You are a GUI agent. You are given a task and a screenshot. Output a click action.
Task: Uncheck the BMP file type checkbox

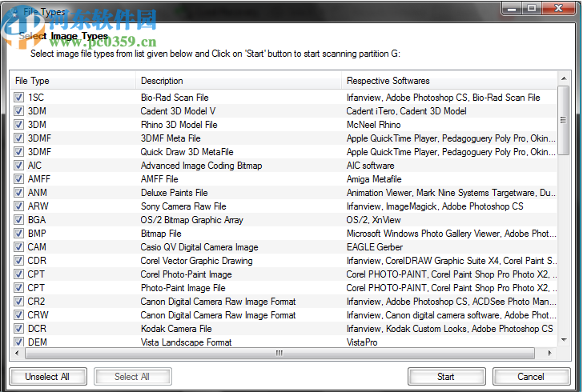(18, 234)
